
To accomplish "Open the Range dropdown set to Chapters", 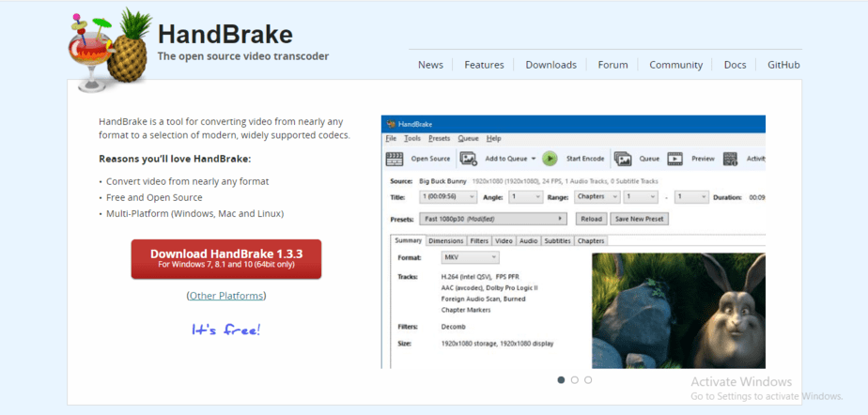I will pyautogui.click(x=596, y=197).
